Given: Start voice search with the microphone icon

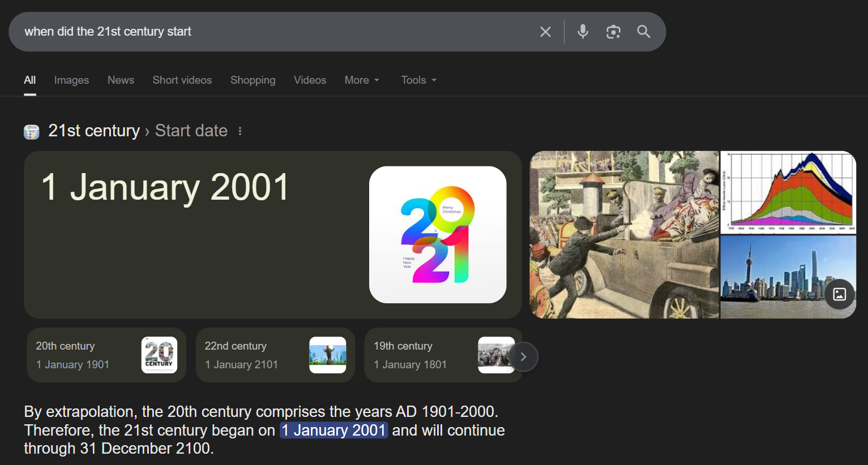Looking at the screenshot, I should (x=583, y=32).
